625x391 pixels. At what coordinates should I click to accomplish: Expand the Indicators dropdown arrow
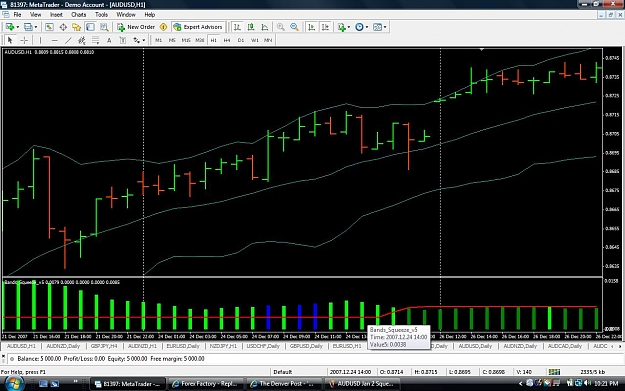349,27
